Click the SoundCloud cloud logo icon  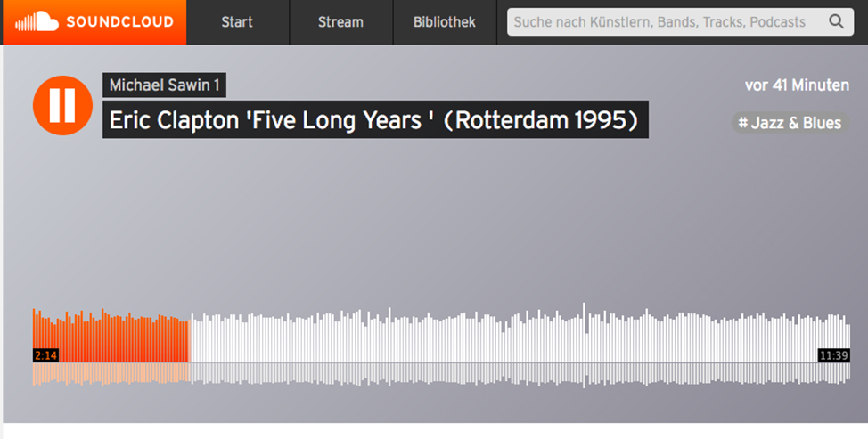(x=37, y=21)
